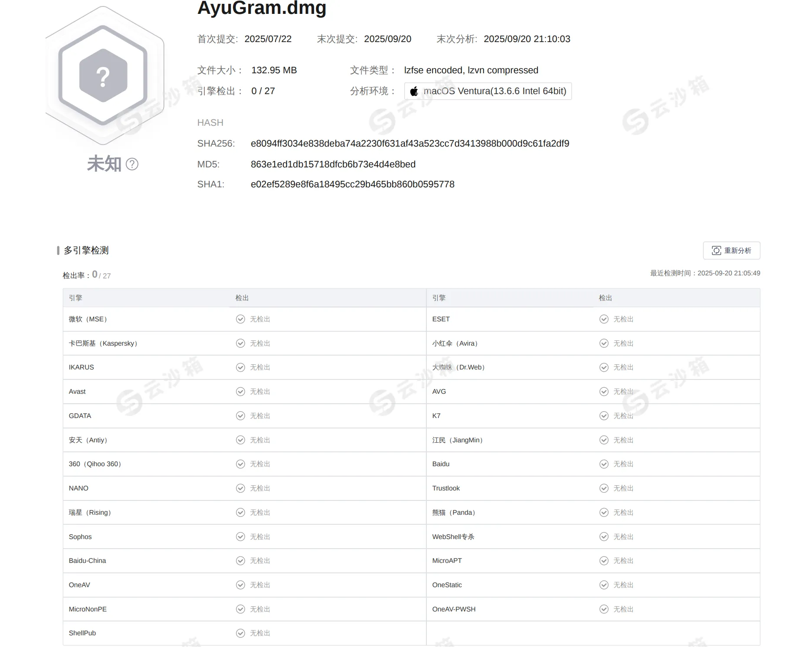Image resolution: width=812 pixels, height=647 pixels.
Task: Select the macOS Ventura environment box
Action: [x=488, y=91]
